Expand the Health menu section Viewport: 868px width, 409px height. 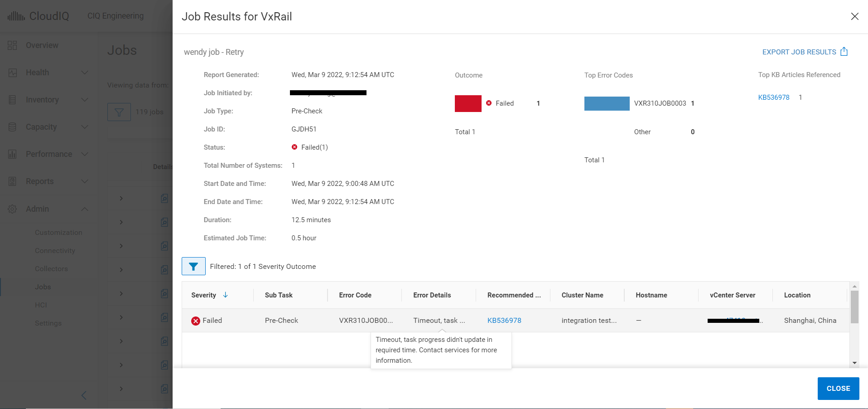coord(84,73)
